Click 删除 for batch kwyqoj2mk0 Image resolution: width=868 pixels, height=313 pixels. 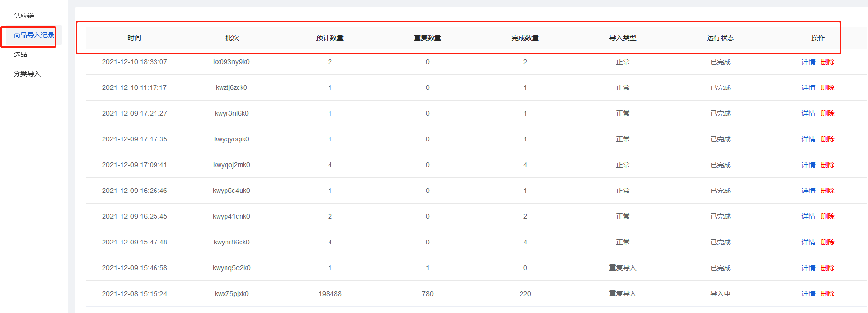pyautogui.click(x=828, y=165)
